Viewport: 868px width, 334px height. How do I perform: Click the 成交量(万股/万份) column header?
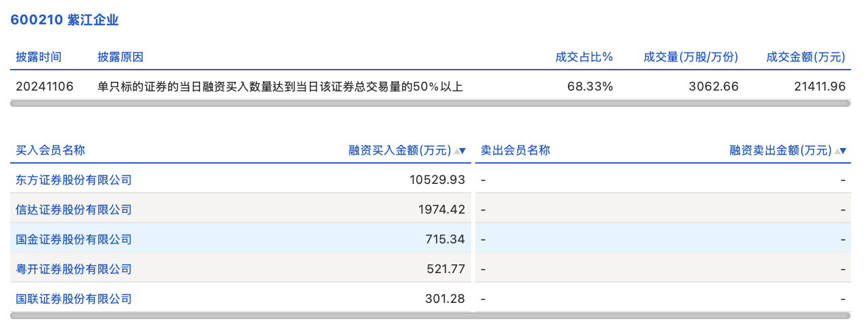(x=691, y=57)
